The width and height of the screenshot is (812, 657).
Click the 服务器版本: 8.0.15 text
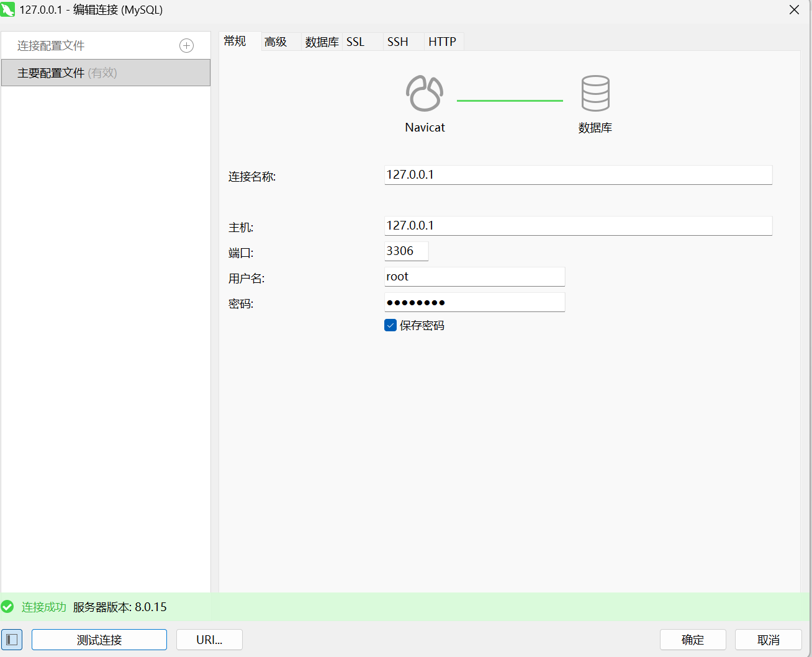pos(120,607)
